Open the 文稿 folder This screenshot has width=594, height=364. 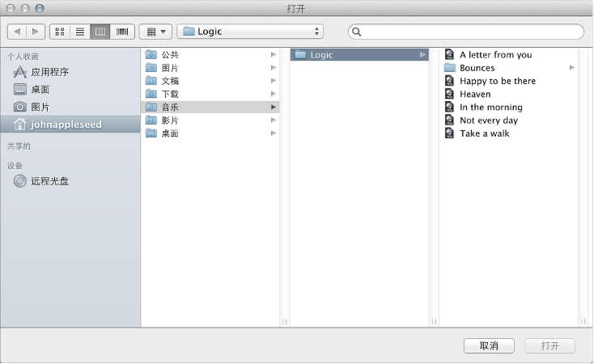pos(210,81)
